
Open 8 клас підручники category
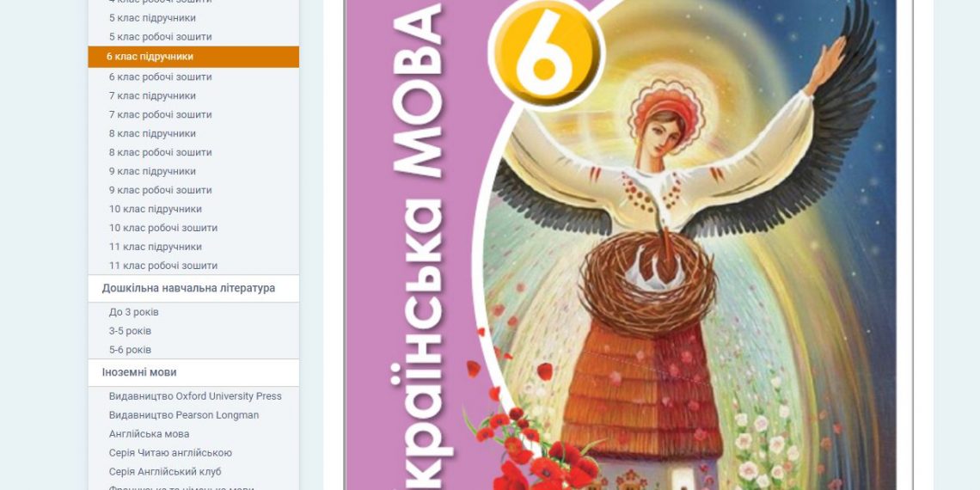[x=152, y=133]
